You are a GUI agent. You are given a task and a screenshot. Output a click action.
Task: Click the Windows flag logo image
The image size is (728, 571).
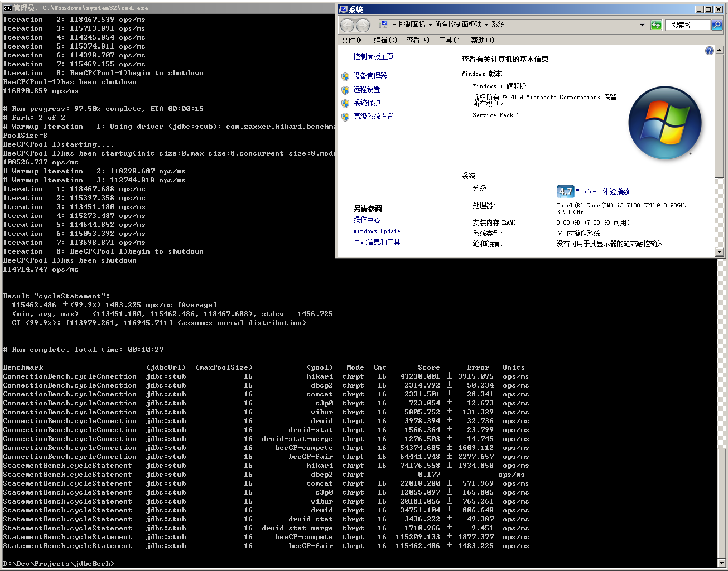click(x=665, y=123)
